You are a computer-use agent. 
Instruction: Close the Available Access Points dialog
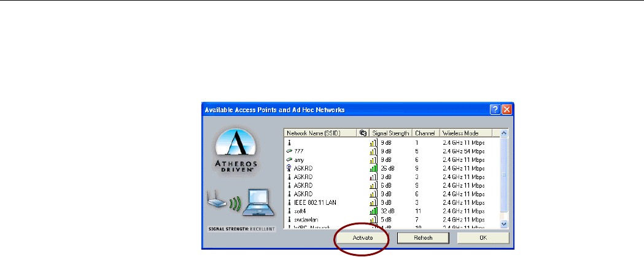point(506,110)
